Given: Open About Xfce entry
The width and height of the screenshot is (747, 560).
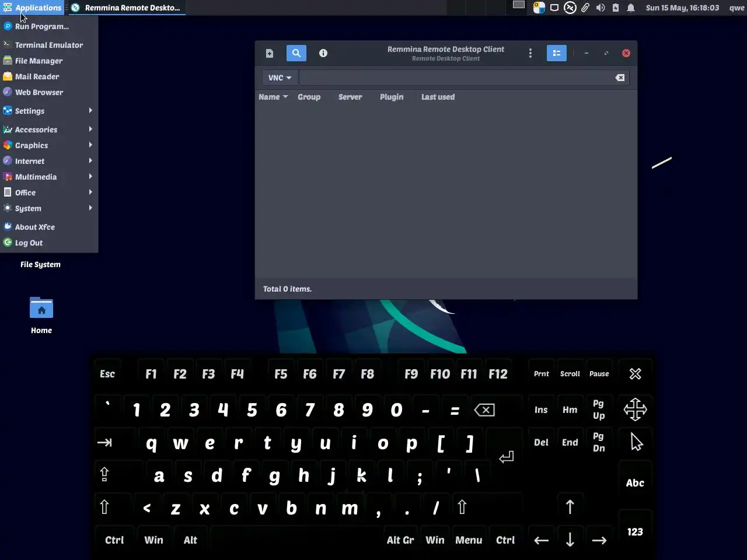Looking at the screenshot, I should 49,227.
